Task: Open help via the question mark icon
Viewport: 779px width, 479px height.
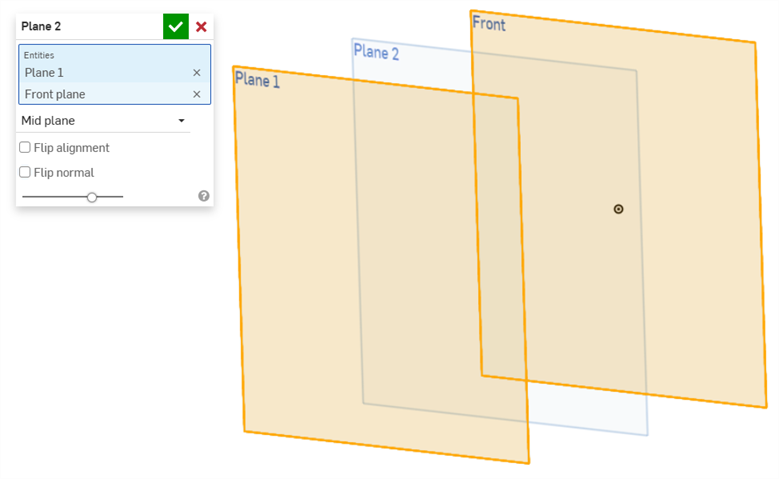Action: [x=204, y=196]
